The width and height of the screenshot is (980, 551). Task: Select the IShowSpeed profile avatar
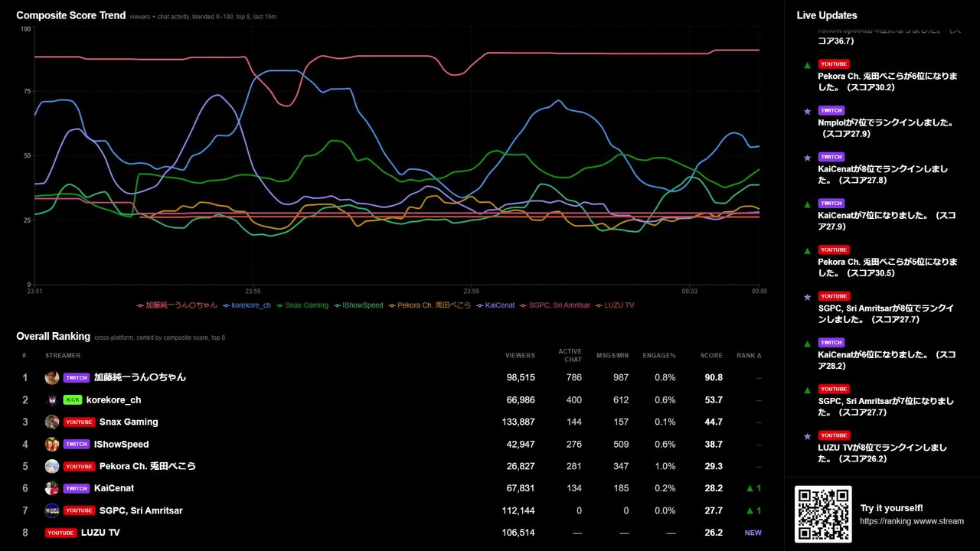coord(52,444)
